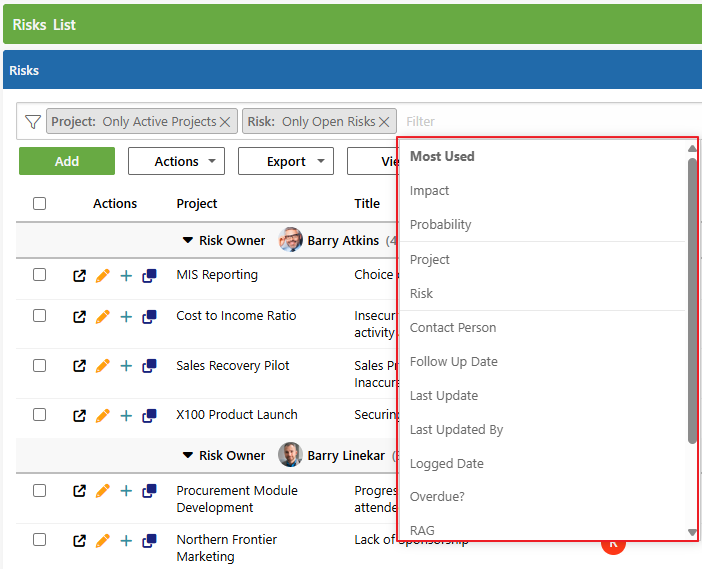Click the green Add button
This screenshot has height=569, width=702.
(67, 161)
